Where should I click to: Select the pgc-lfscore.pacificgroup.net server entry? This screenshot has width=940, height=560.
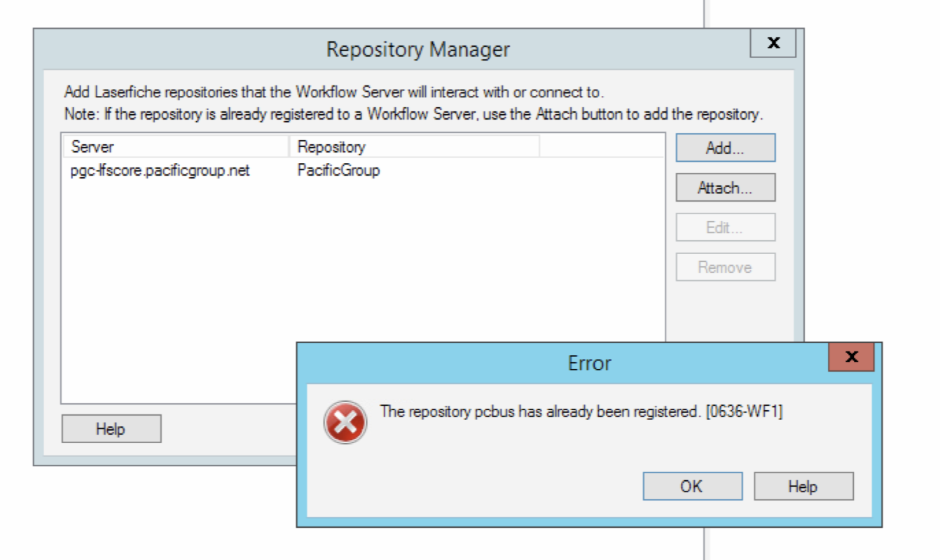coord(160,170)
